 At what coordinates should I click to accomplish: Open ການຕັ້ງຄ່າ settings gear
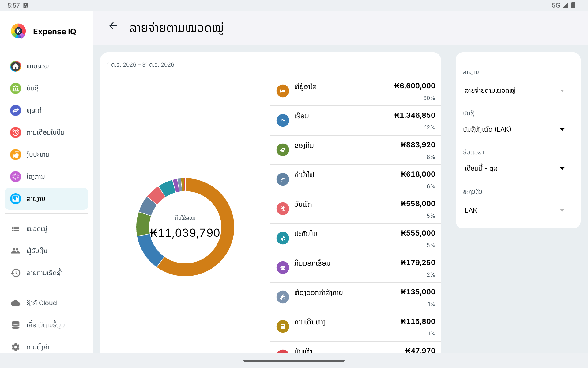coord(16,347)
